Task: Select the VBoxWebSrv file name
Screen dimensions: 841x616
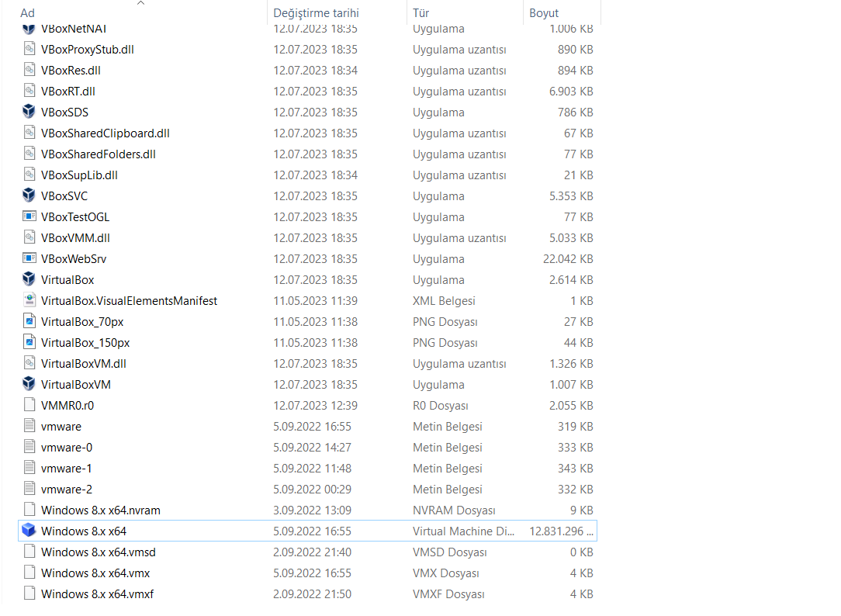Action: (74, 258)
